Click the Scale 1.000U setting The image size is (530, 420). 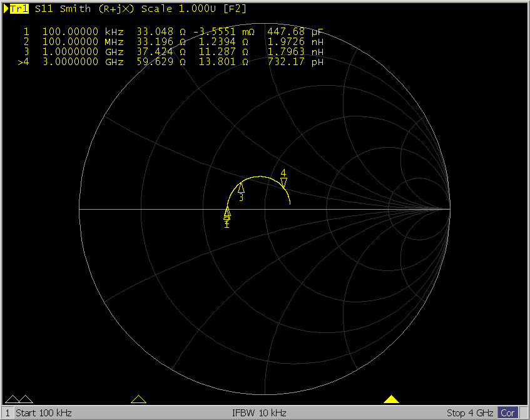[x=178, y=9]
